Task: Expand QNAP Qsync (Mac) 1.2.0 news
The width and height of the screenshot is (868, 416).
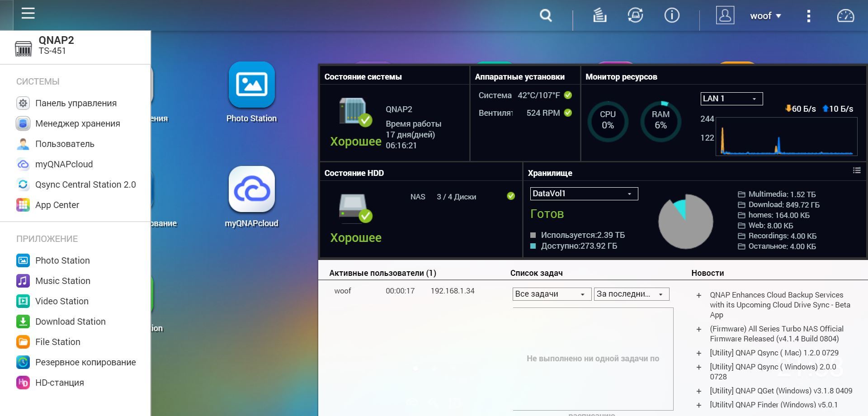Action: point(698,353)
